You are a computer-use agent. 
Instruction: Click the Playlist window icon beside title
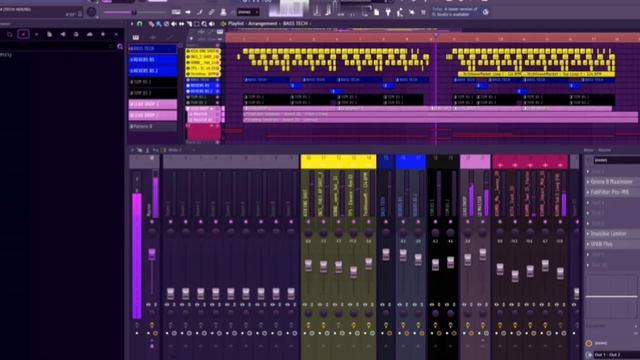pos(223,24)
